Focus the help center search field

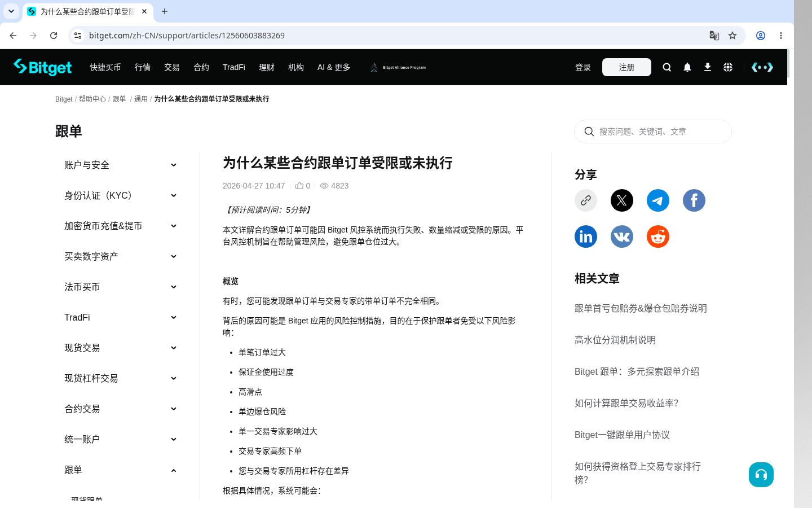coord(653,132)
